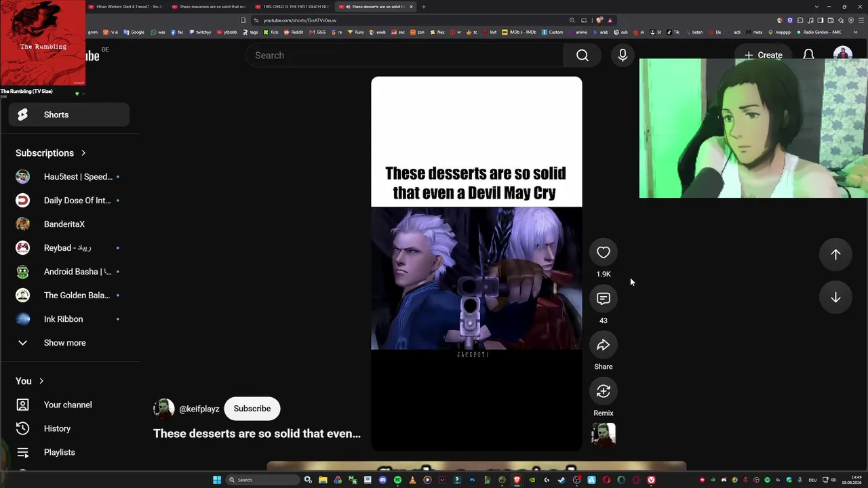Open the @keifplayz channel link

(199, 409)
